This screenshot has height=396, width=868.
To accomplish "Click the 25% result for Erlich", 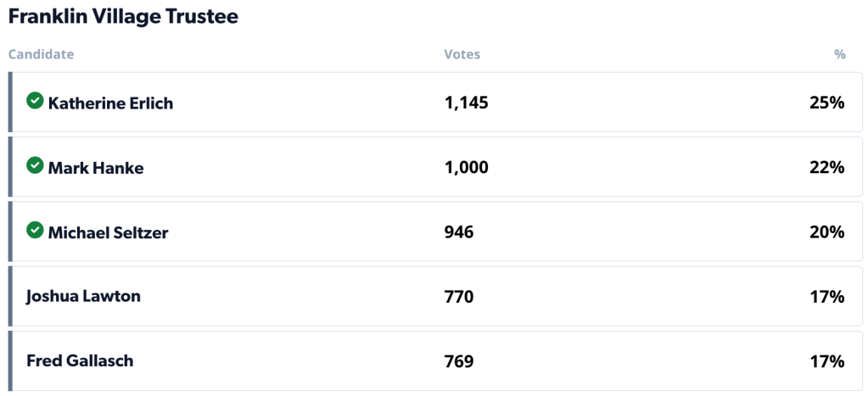I will (826, 103).
